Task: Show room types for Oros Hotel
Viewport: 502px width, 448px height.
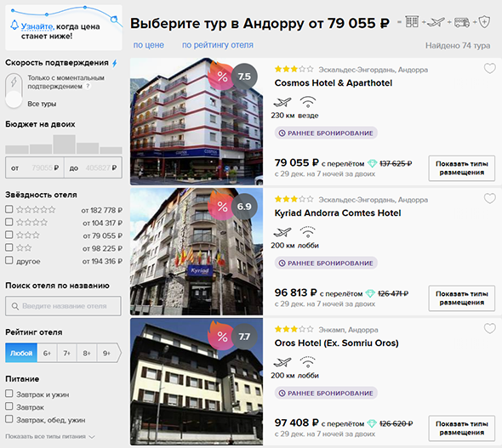Action: (x=462, y=428)
